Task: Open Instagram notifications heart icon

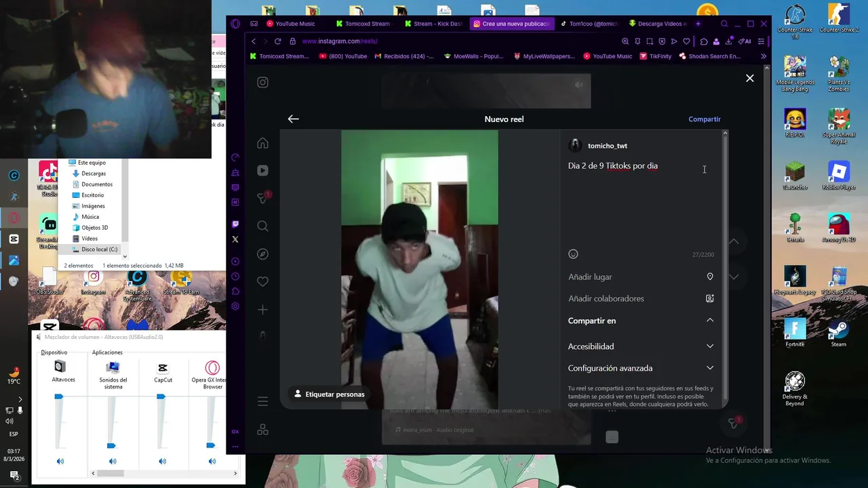Action: point(262,281)
